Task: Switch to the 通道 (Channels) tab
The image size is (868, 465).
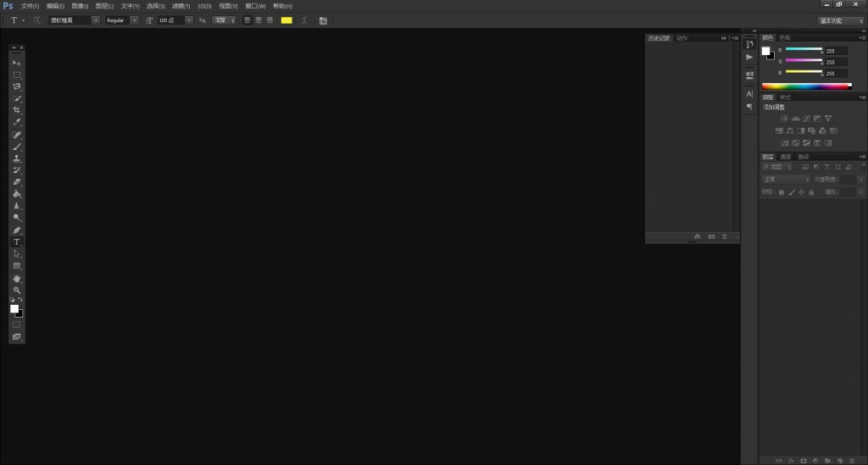Action: [786, 157]
